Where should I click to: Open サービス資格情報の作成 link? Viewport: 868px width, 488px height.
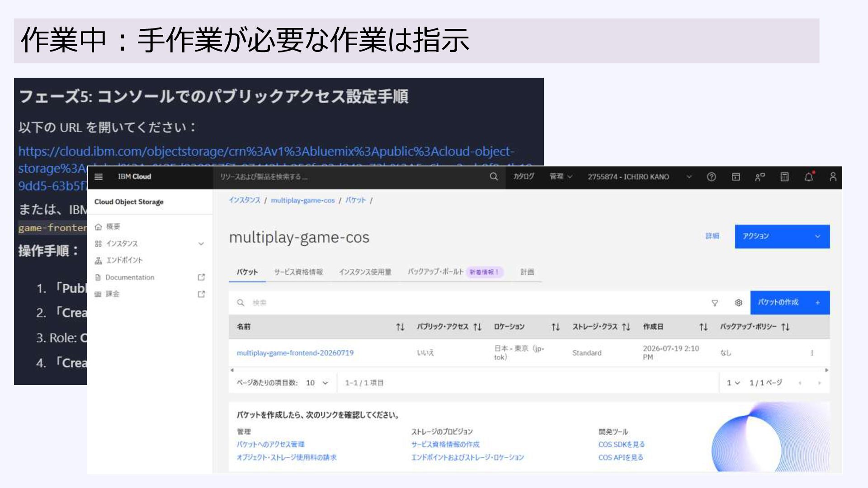click(x=445, y=445)
